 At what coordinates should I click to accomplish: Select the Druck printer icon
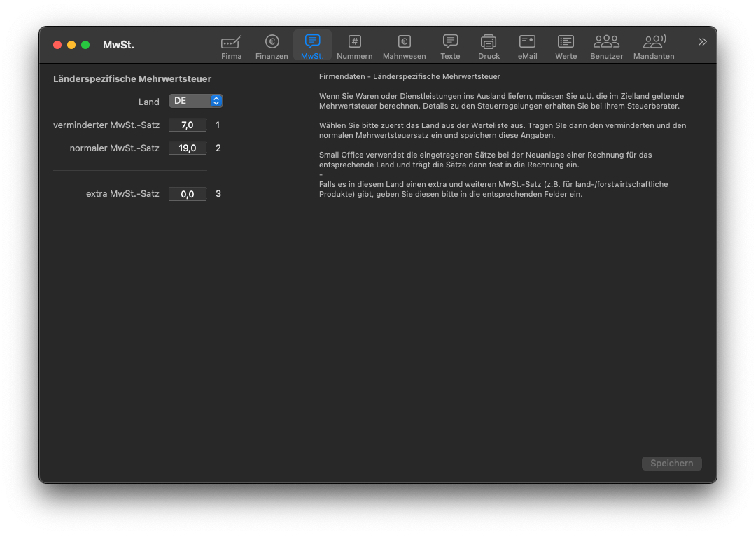[x=489, y=42]
